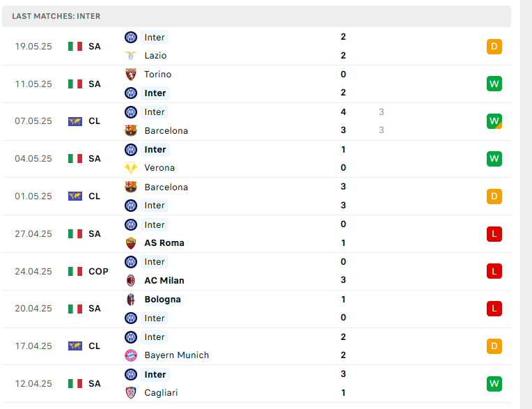Click the Bayern Munich crest icon
This screenshot has width=532, height=409.
pos(131,355)
